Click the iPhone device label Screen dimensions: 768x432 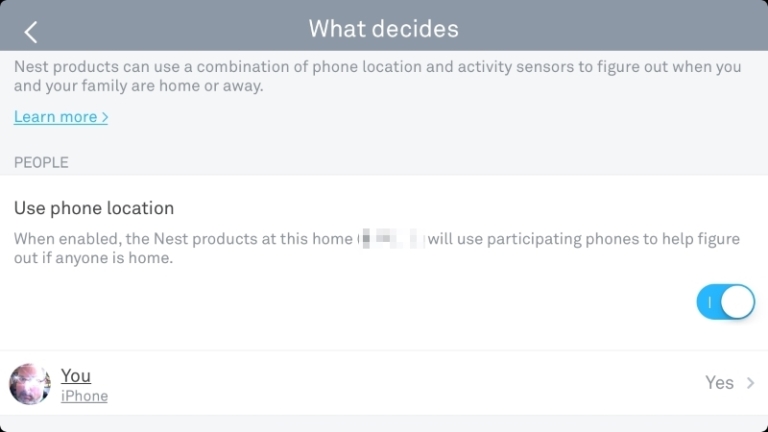84,396
